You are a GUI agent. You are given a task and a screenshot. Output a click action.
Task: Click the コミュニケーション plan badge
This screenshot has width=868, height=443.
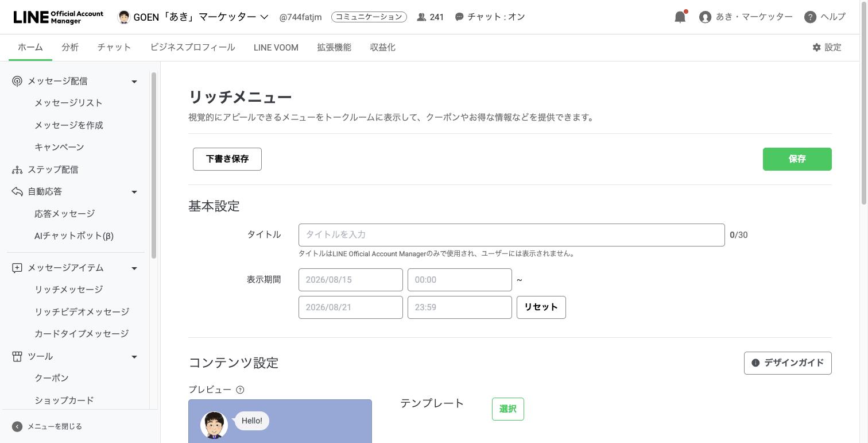pos(369,17)
